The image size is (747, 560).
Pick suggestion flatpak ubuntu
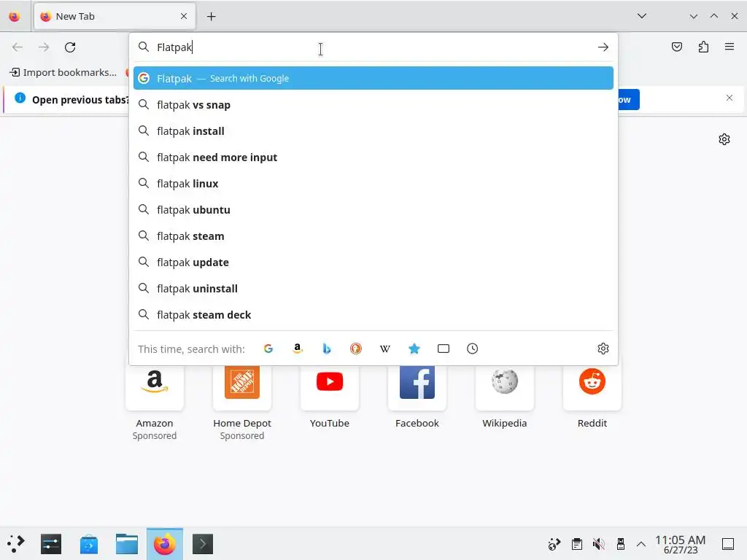click(373, 209)
